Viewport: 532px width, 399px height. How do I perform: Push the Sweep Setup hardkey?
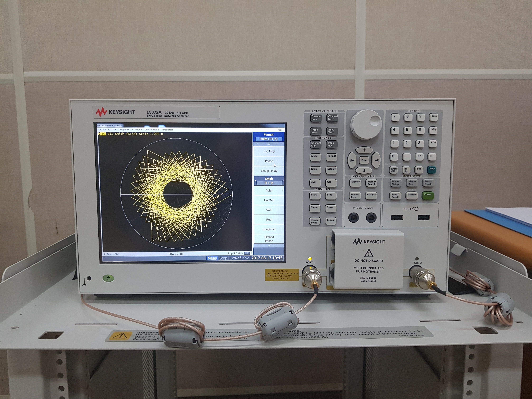coord(315,221)
